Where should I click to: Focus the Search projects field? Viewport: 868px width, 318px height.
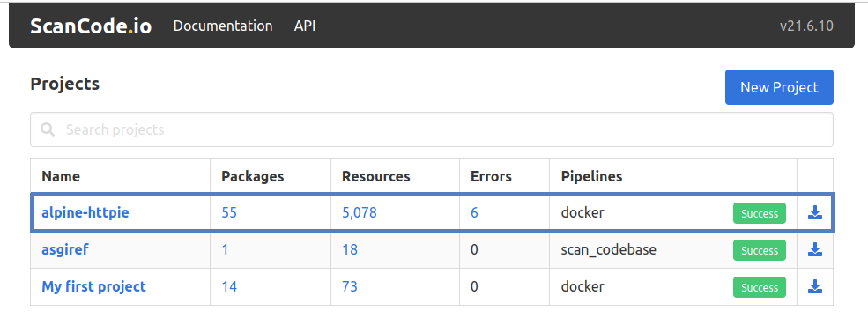[x=432, y=130]
